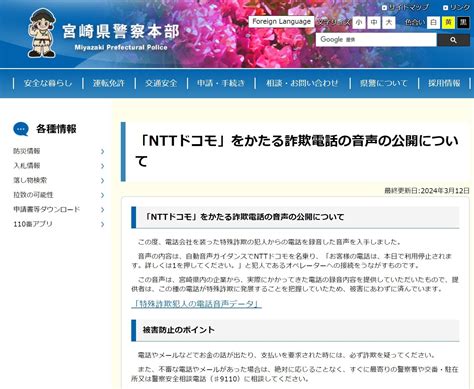474x389 pixels.
Task: Click the sitemap link icon
Action: click(384, 8)
